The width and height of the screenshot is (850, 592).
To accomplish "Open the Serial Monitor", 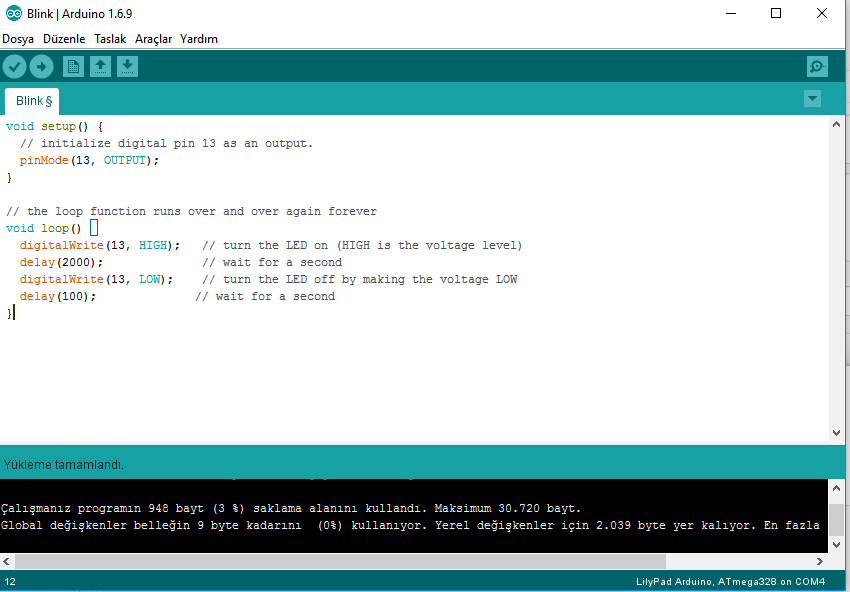I will pyautogui.click(x=816, y=66).
